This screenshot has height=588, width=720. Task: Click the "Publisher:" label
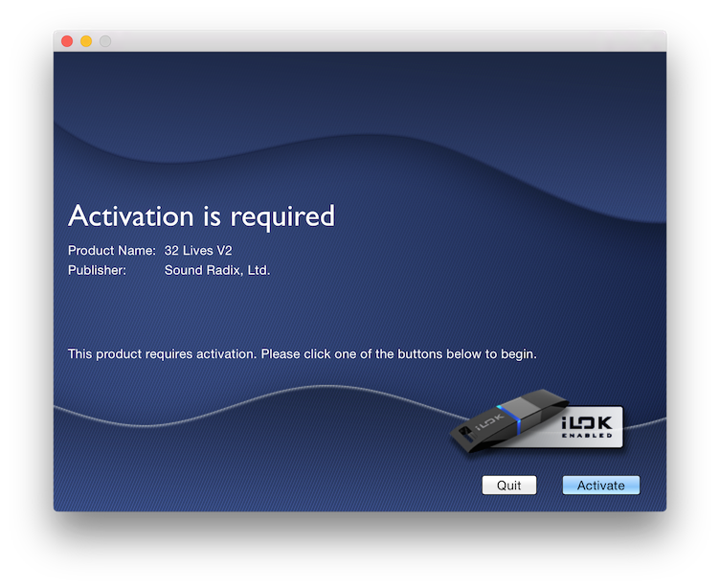tap(97, 270)
